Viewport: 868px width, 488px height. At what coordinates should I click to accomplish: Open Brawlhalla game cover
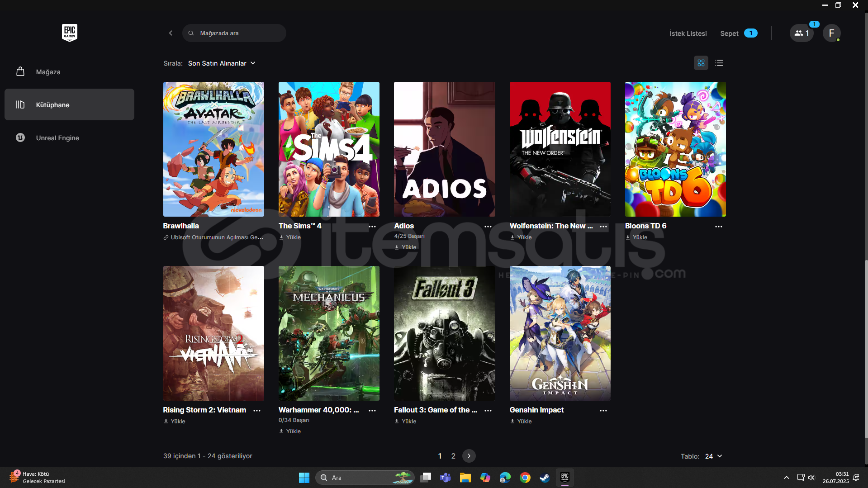pos(213,149)
